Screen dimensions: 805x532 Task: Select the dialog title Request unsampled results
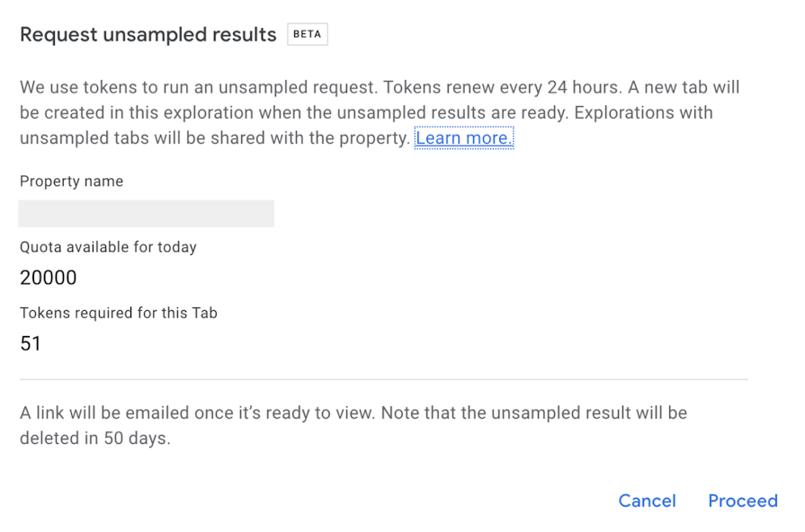click(x=148, y=34)
